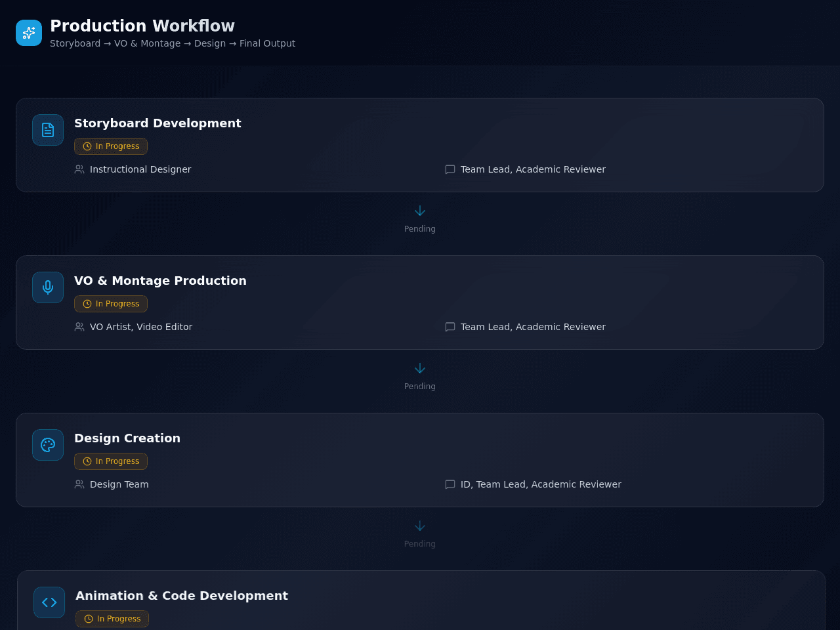Click the people icon next to Instructional Designer
The width and height of the screenshot is (840, 630).
(x=79, y=169)
